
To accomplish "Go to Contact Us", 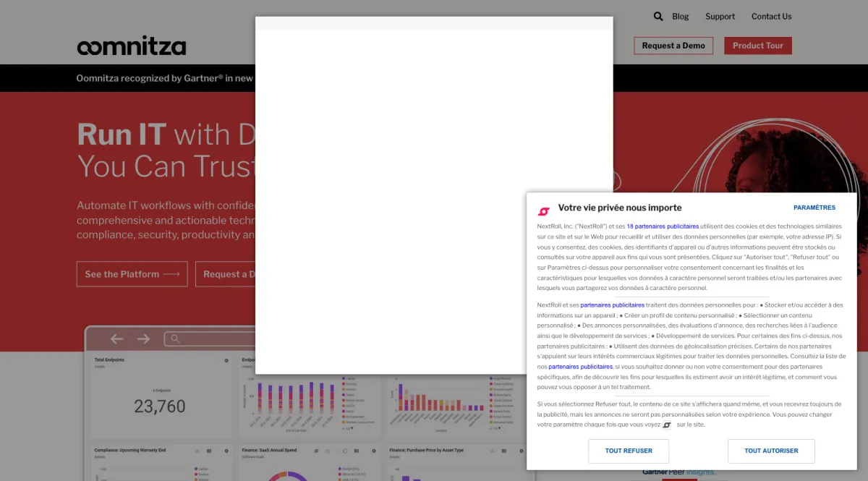I will point(771,16).
